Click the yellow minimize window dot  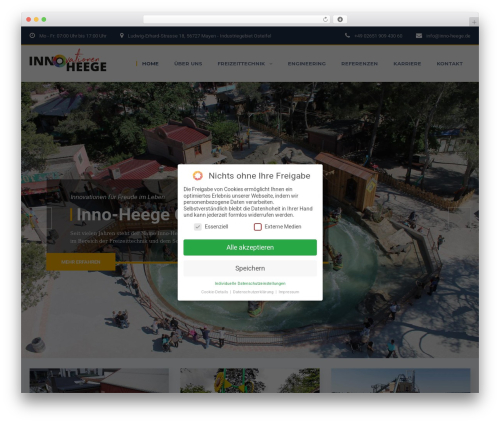coord(36,20)
